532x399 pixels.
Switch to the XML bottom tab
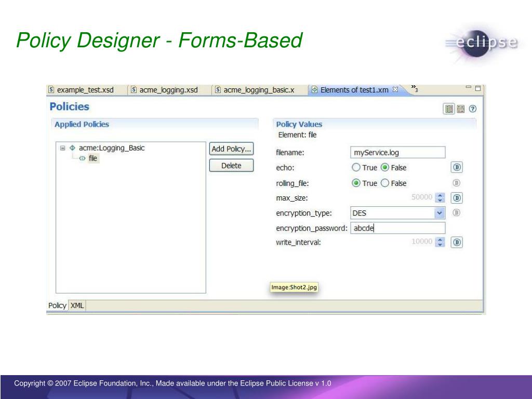(77, 305)
